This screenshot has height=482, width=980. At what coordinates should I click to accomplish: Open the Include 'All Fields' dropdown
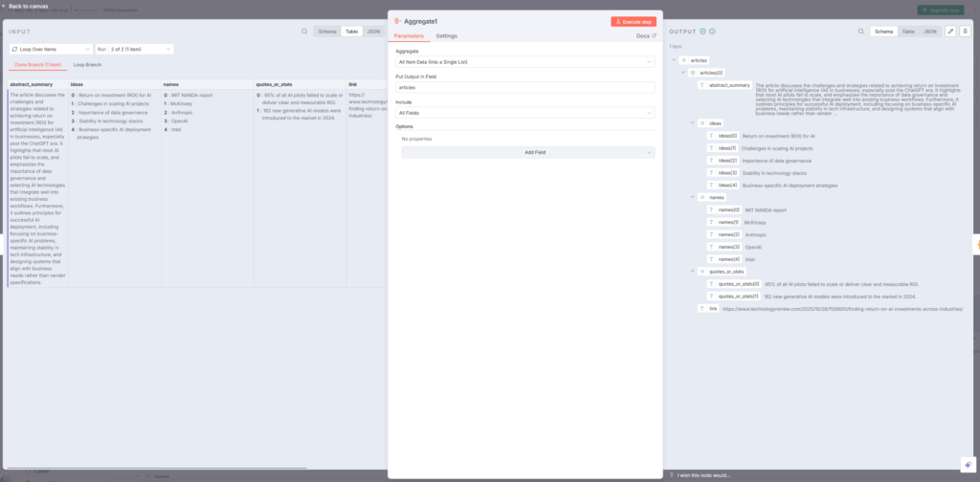[x=524, y=113]
